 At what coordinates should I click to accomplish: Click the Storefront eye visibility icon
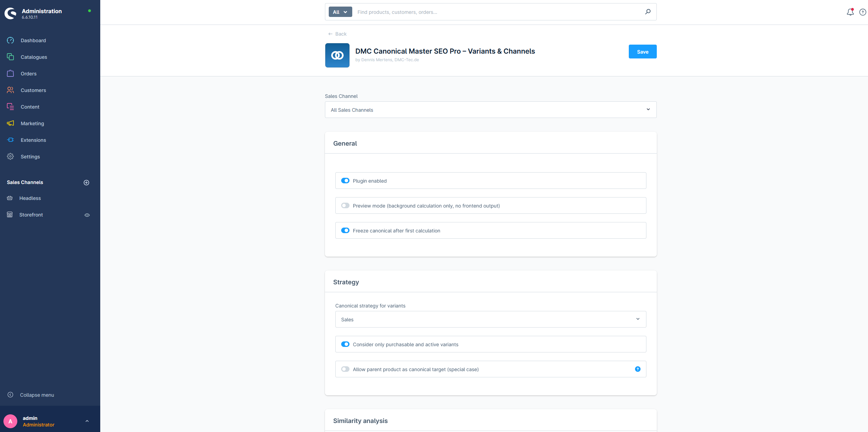pos(87,215)
